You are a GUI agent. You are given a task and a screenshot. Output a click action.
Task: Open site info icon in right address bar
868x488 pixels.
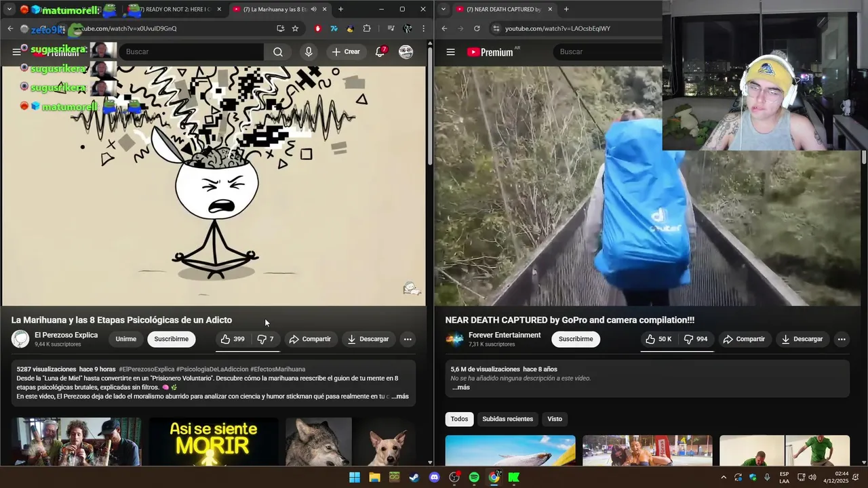[496, 28]
